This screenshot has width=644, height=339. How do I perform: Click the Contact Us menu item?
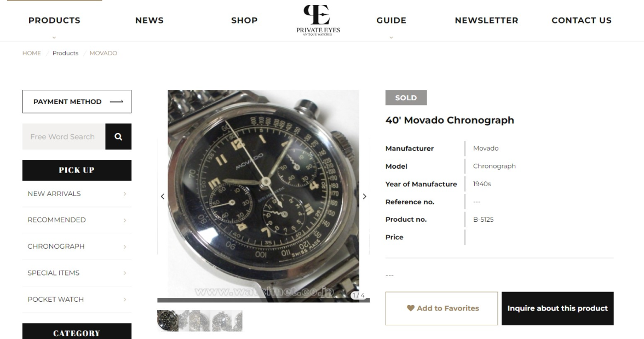(x=581, y=20)
